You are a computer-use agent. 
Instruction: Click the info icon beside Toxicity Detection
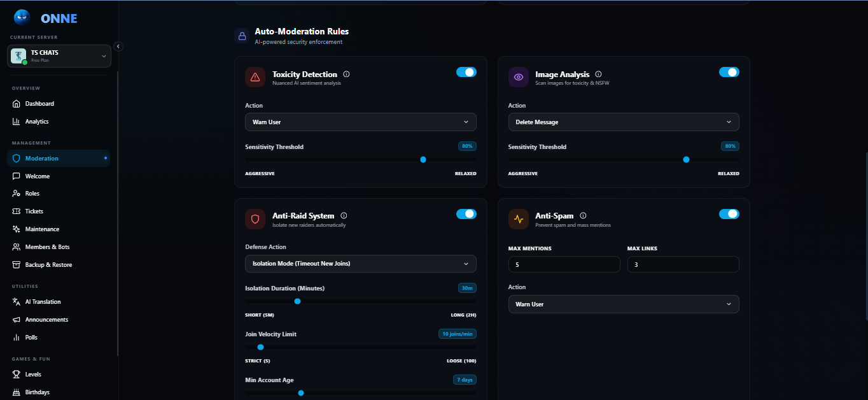tap(346, 75)
